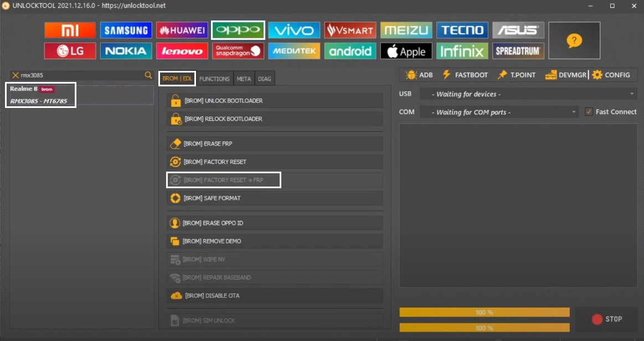Open the FASTBOOT tool
This screenshot has height=341, width=644.
465,75
